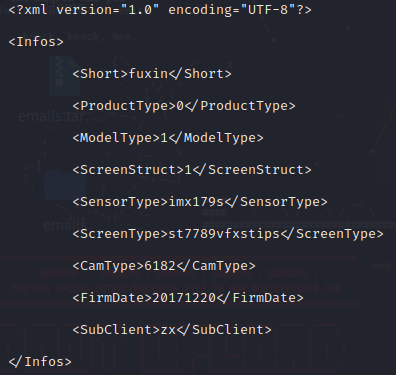
Task: Click the ProductType value 0
Action: point(180,106)
